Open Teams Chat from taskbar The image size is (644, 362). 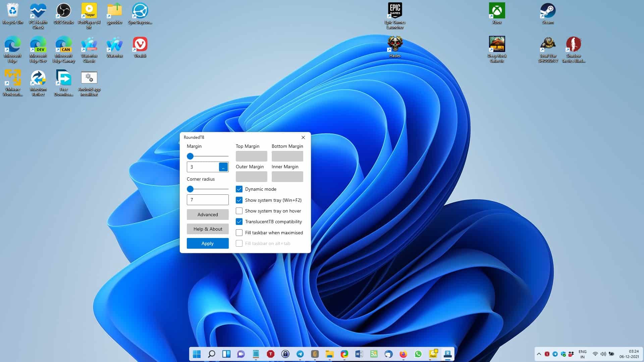pyautogui.click(x=241, y=354)
